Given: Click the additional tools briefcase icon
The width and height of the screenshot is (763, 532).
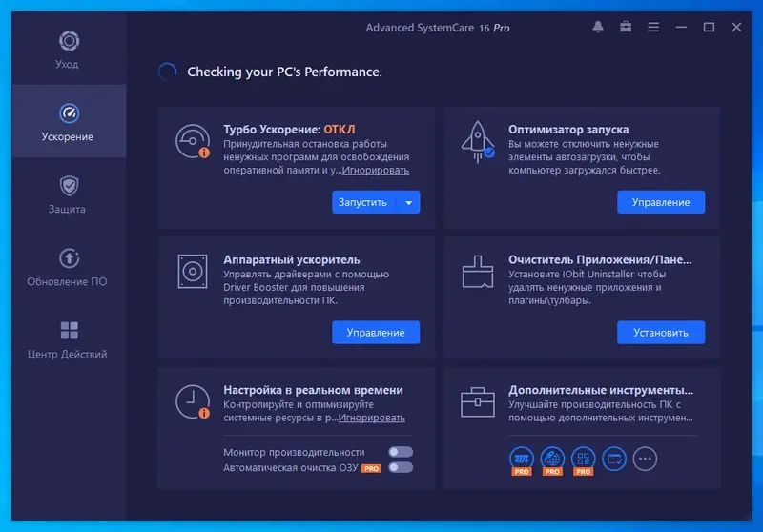Looking at the screenshot, I should coord(478,402).
